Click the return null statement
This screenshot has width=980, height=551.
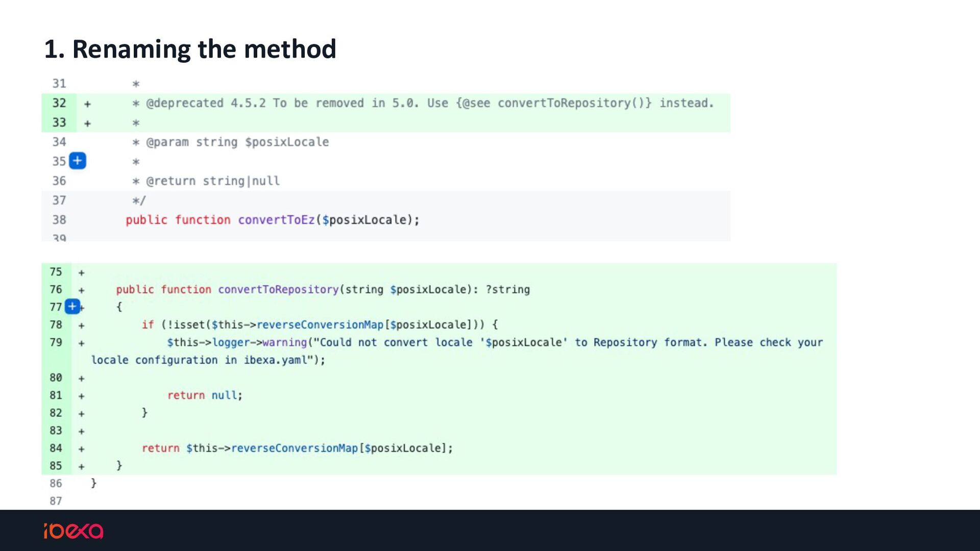[205, 395]
